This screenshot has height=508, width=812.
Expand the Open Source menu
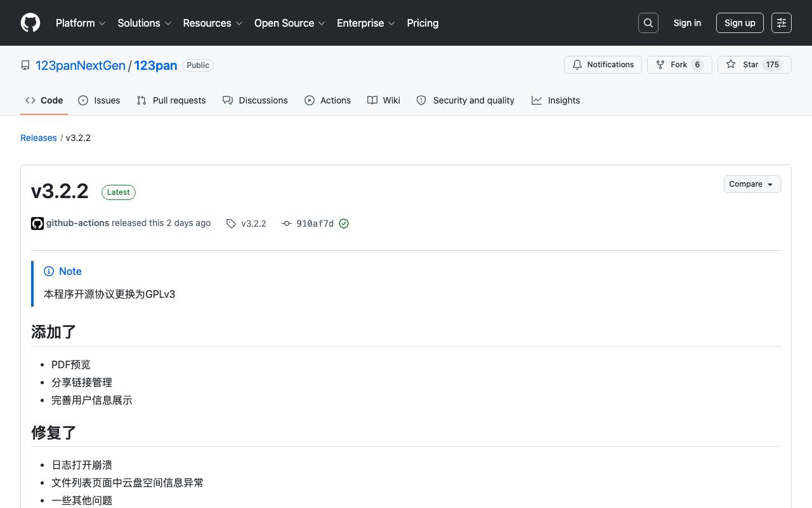point(290,23)
